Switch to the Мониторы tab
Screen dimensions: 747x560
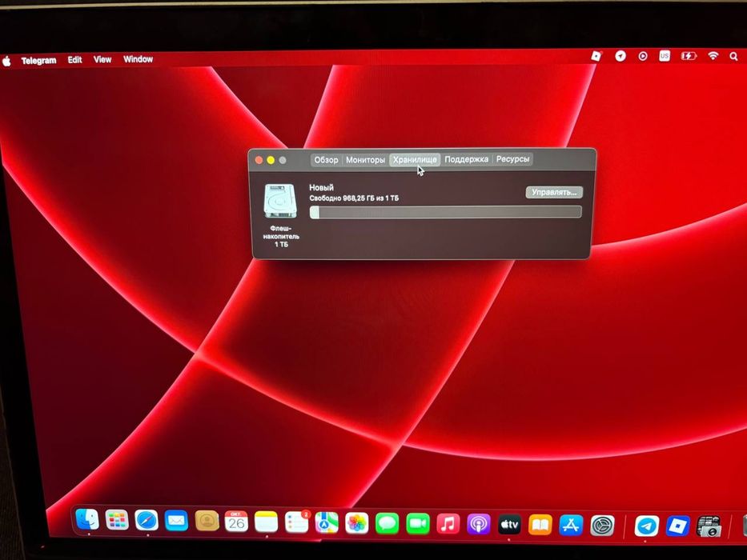[x=365, y=160]
